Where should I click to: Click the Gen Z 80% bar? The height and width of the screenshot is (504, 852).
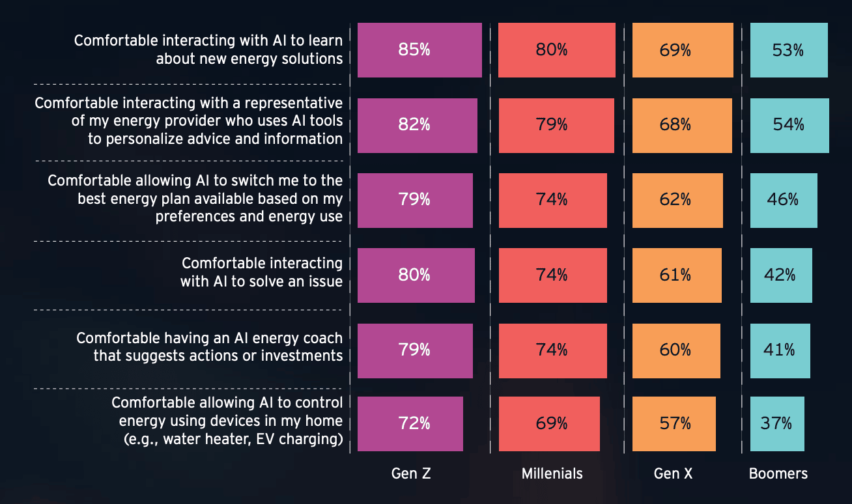point(416,275)
